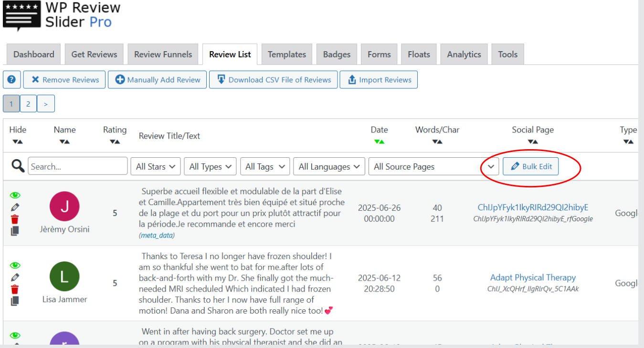Expand All Source Pages dropdown
The height and width of the screenshot is (348, 644).
pos(434,166)
